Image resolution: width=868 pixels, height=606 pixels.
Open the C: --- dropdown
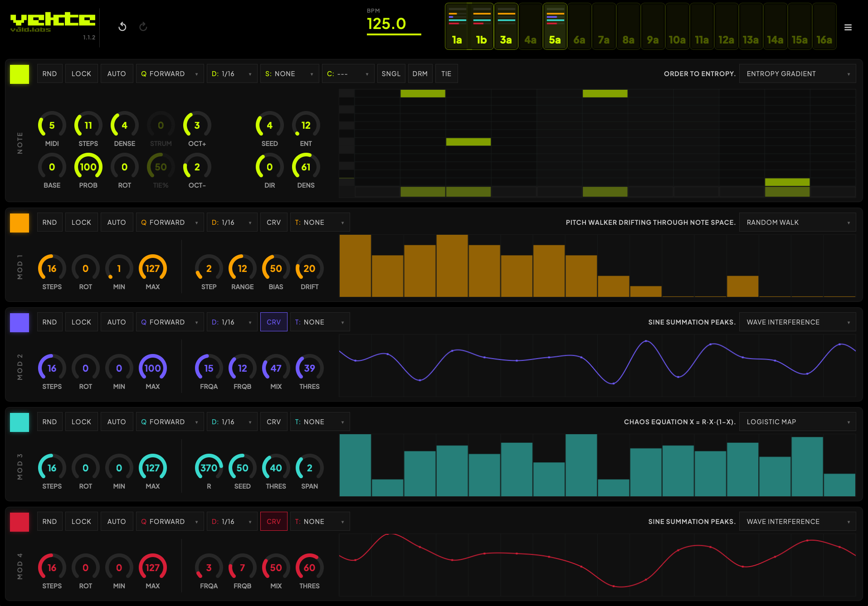(348, 74)
